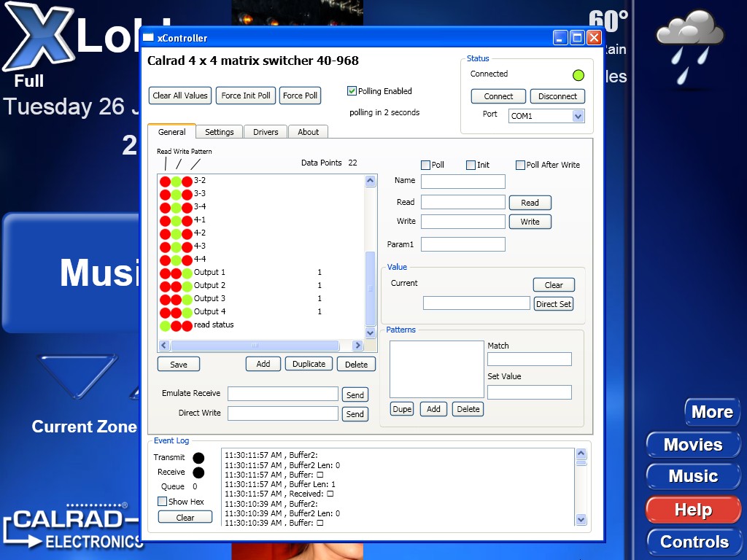Click the event log scroll up arrow
Screen dimensions: 747x560
581,454
